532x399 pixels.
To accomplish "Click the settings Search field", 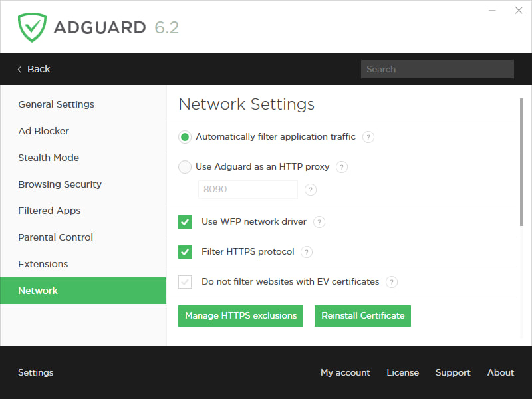I will click(x=437, y=69).
